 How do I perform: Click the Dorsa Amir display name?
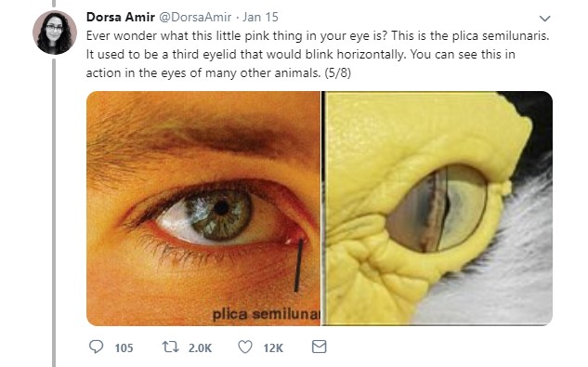(x=121, y=17)
